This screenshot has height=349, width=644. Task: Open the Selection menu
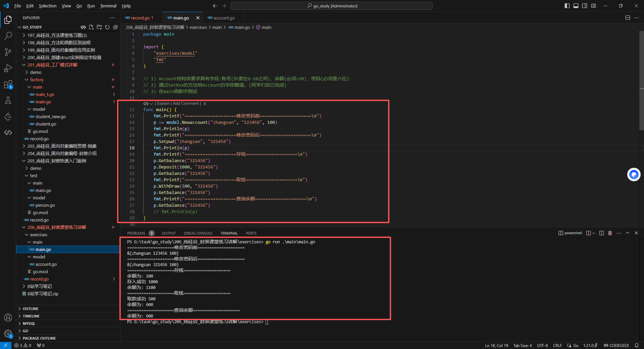tap(48, 6)
